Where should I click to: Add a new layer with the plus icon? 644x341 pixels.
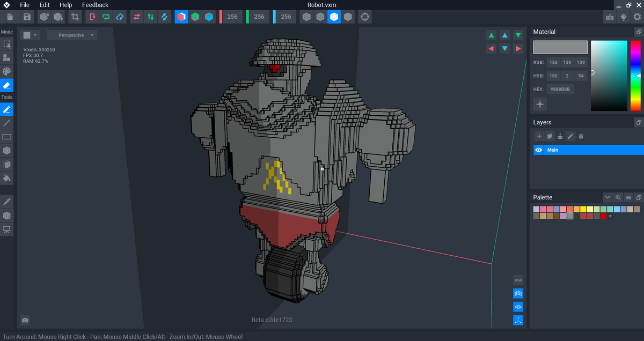539,136
